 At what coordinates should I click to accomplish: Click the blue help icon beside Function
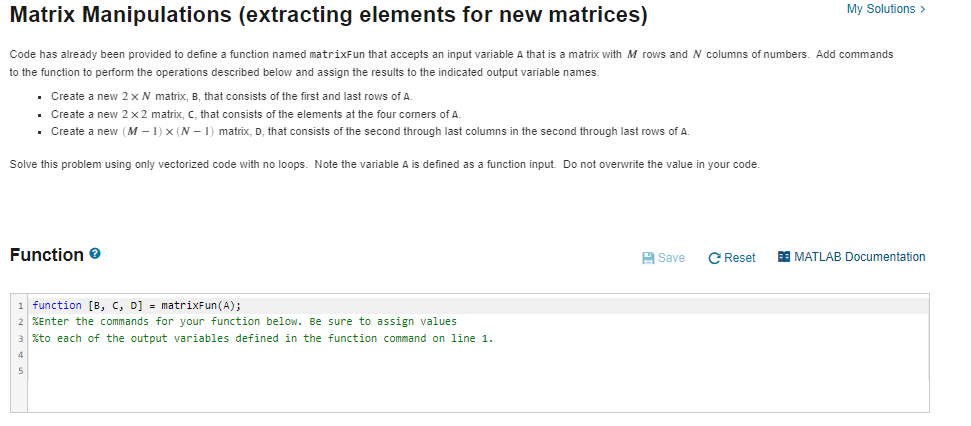tap(95, 254)
